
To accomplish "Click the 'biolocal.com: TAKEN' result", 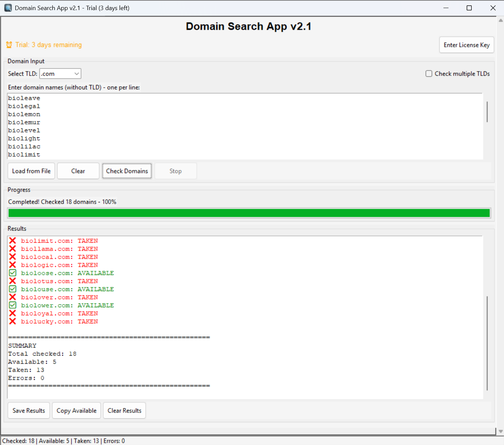I will coord(59,257).
